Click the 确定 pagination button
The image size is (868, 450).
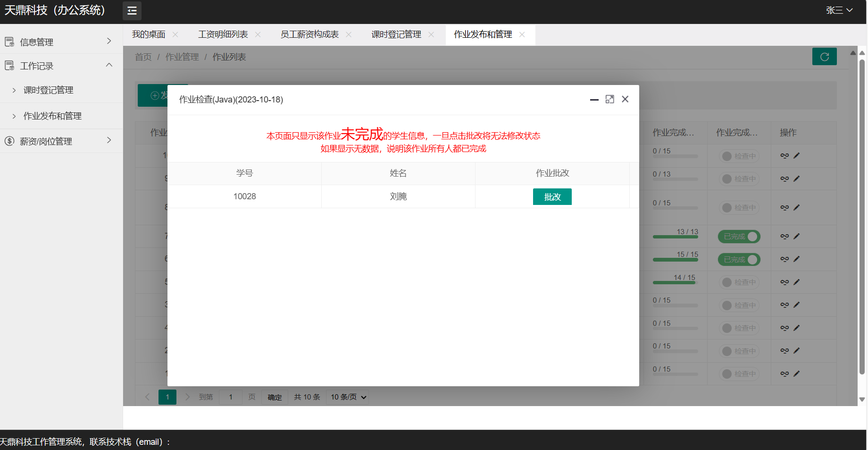(275, 397)
